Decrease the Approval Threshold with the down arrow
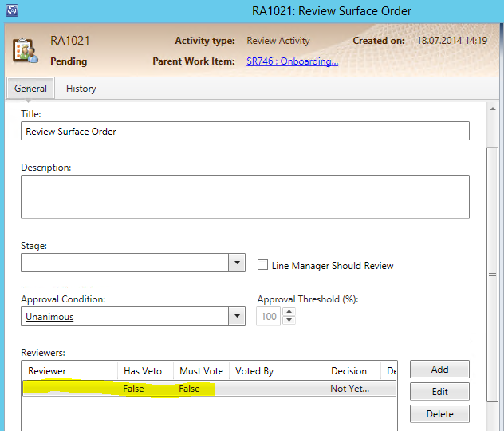This screenshot has height=431, width=504. 289,321
